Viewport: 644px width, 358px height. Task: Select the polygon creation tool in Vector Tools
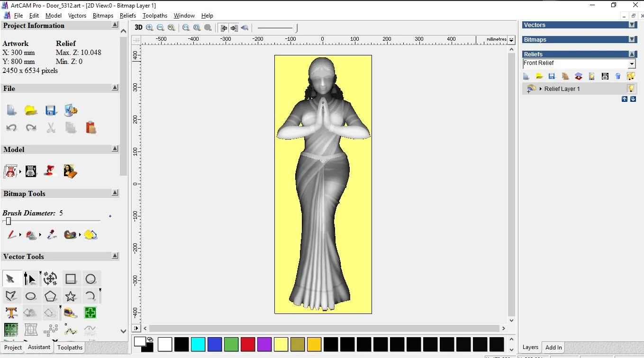pyautogui.click(x=50, y=296)
